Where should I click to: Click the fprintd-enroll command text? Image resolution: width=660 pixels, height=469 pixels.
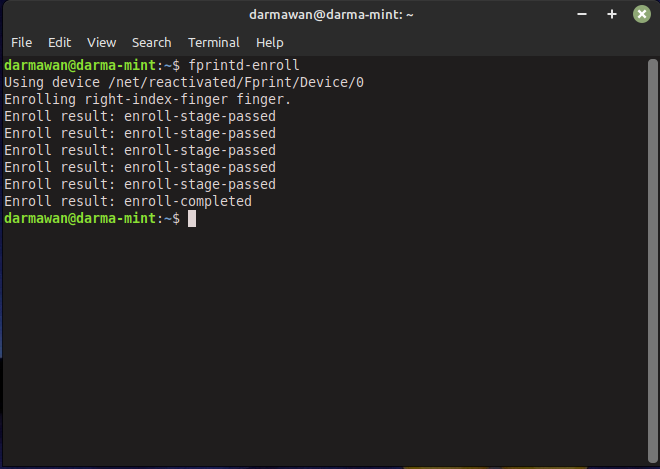(x=244, y=65)
